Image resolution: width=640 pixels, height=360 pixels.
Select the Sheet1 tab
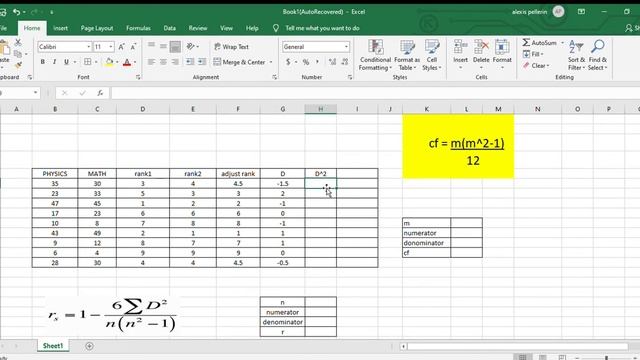tap(53, 346)
